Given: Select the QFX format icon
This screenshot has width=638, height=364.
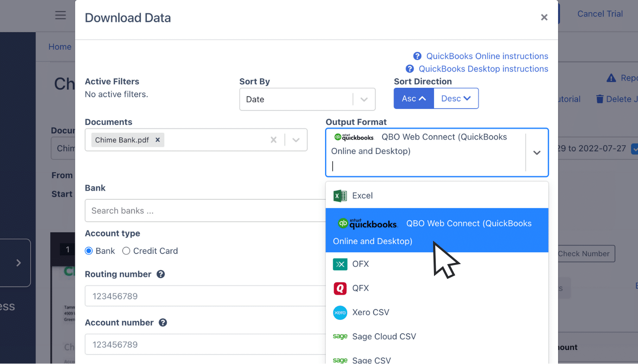Looking at the screenshot, I should (340, 288).
